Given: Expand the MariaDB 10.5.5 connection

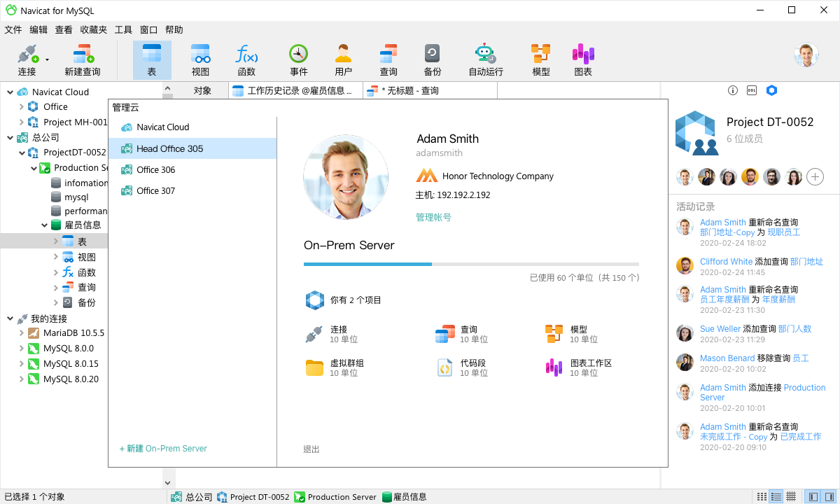Looking at the screenshot, I should [x=22, y=333].
